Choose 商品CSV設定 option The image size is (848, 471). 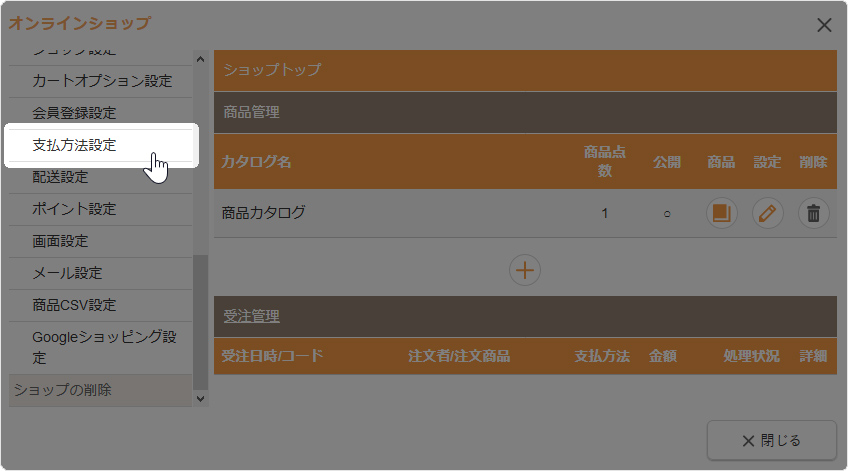[x=74, y=305]
